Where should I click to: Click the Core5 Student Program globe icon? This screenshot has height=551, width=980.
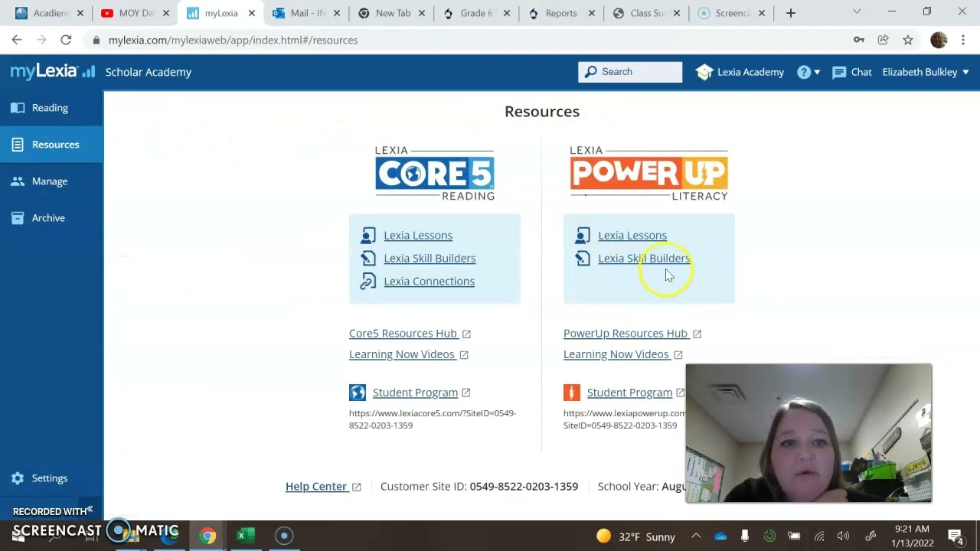point(358,393)
